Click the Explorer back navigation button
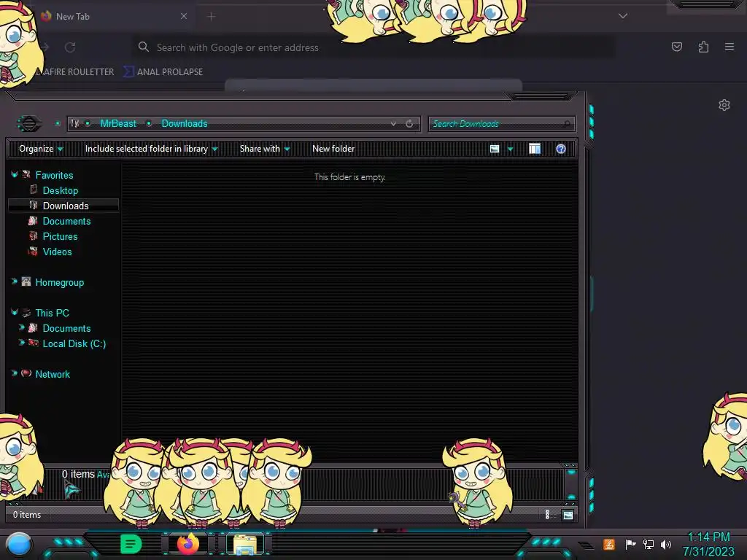Viewport: 747px width, 560px height. [x=29, y=124]
